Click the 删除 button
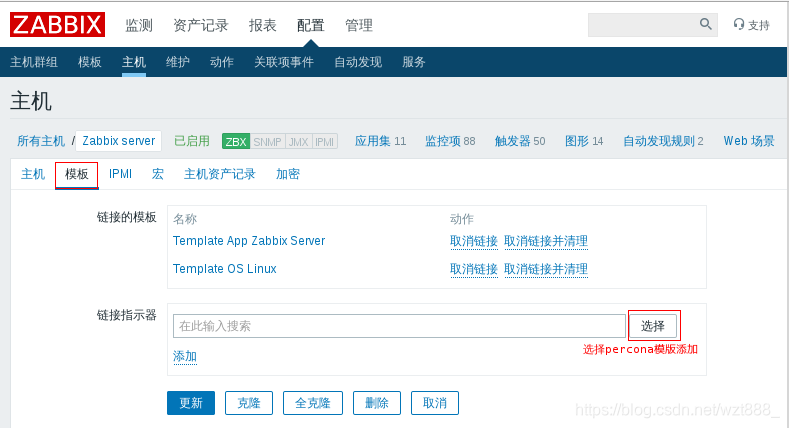Screen dimensions: 789x428 tap(376, 403)
